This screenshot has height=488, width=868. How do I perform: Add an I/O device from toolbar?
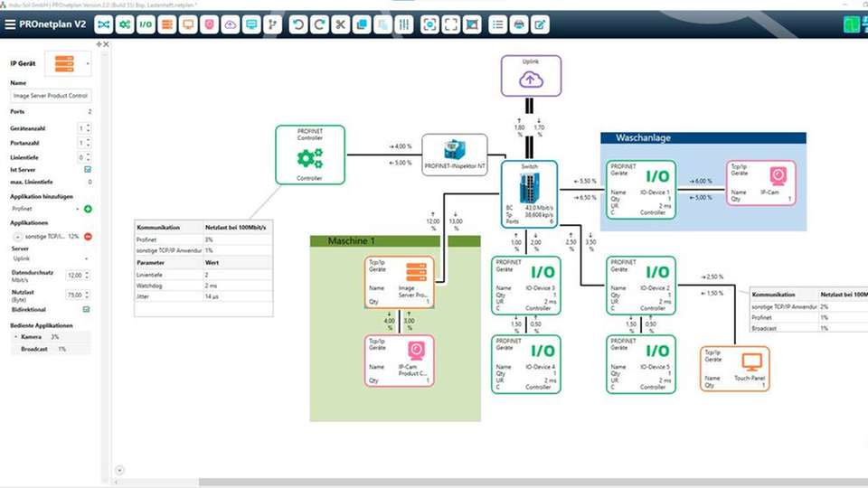146,24
